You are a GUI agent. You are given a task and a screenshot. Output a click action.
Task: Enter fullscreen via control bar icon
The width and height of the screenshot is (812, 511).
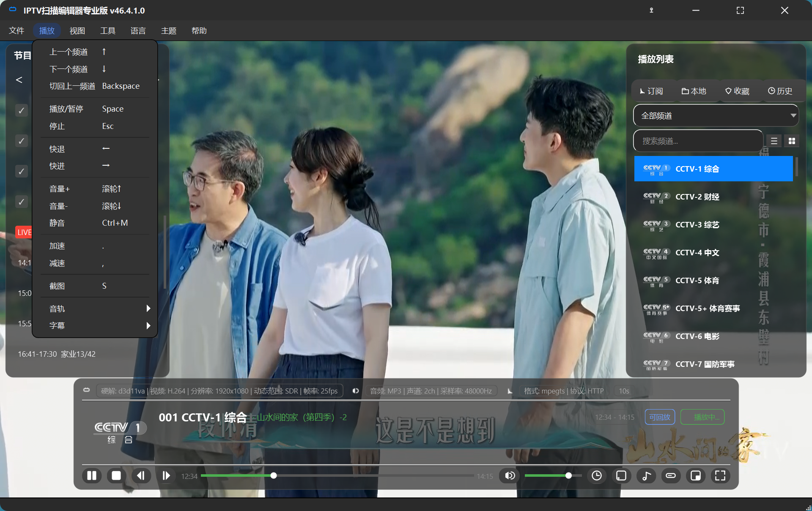(720, 476)
